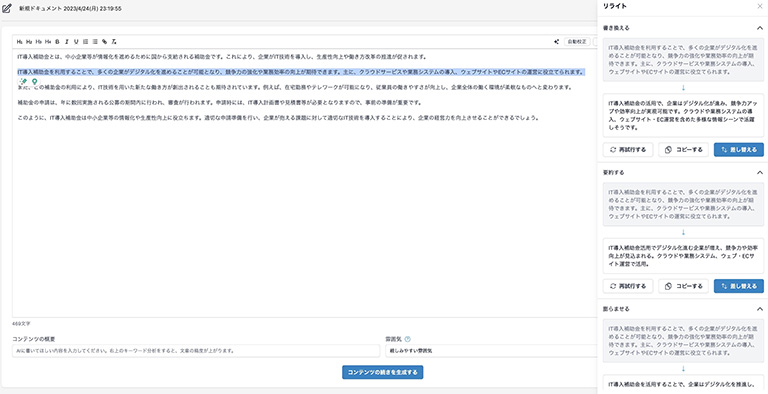Toggle italic formatting
Viewport: 768px width, 394px height.
[x=67, y=42]
